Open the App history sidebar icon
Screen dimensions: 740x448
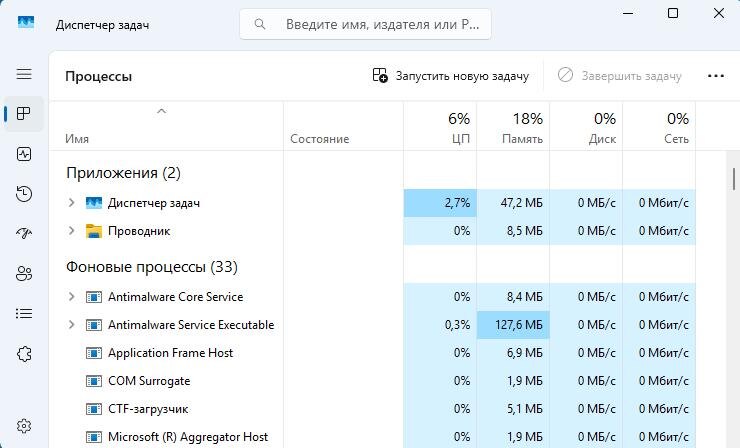click(x=24, y=194)
